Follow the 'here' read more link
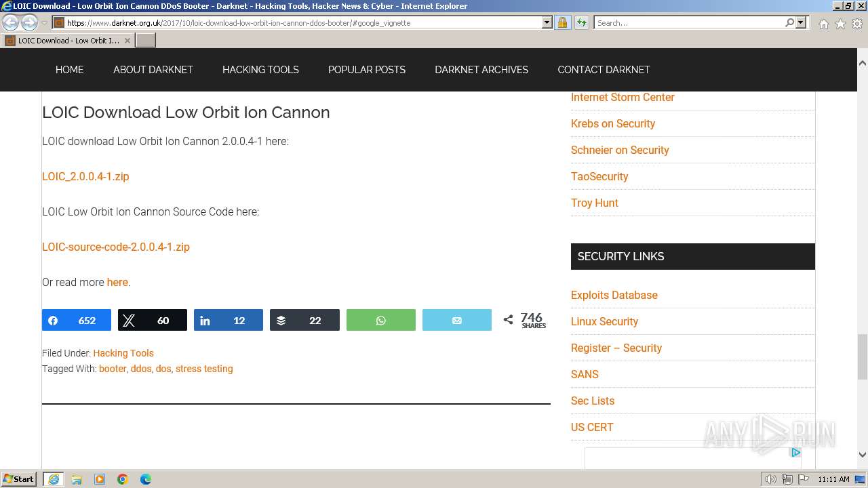868x488 pixels. [117, 282]
